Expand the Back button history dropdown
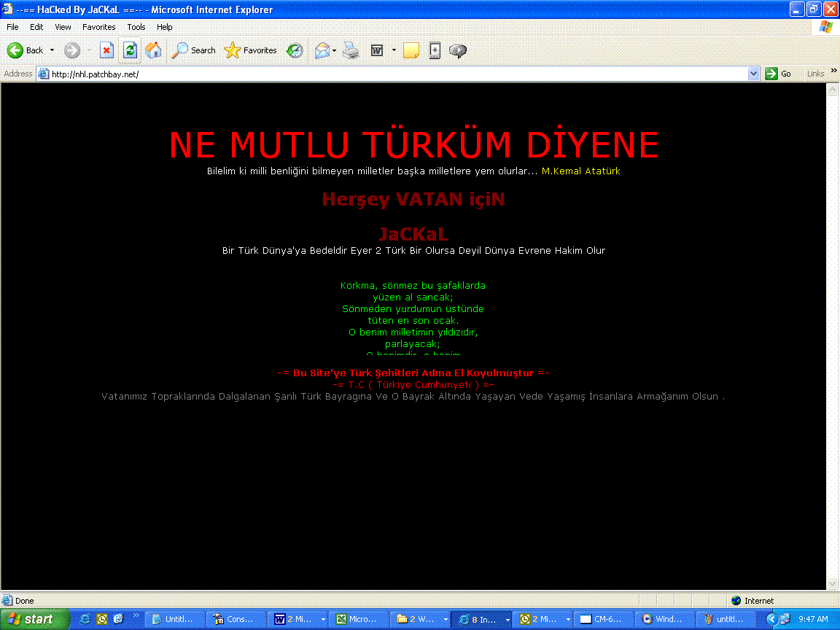The image size is (840, 630). (x=52, y=50)
